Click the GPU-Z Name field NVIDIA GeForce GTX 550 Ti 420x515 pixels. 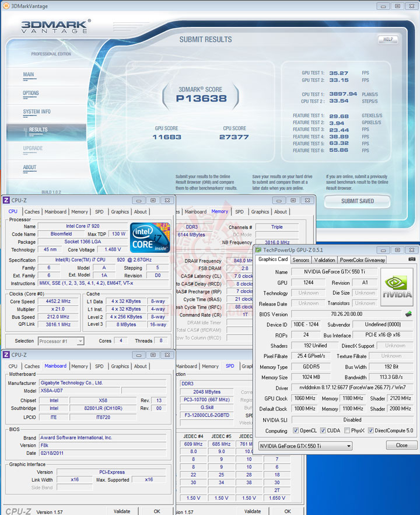[x=334, y=272]
